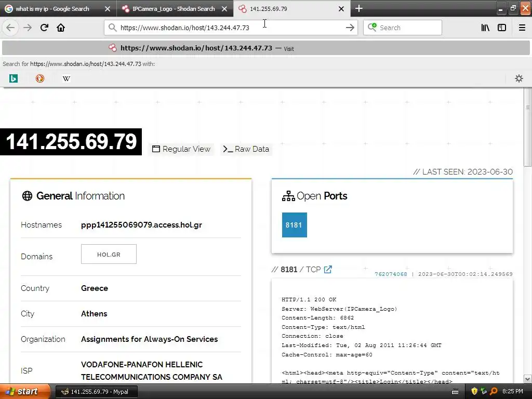The width and height of the screenshot is (532, 399).
Task: Open the security shield tray icon
Action: (474, 392)
